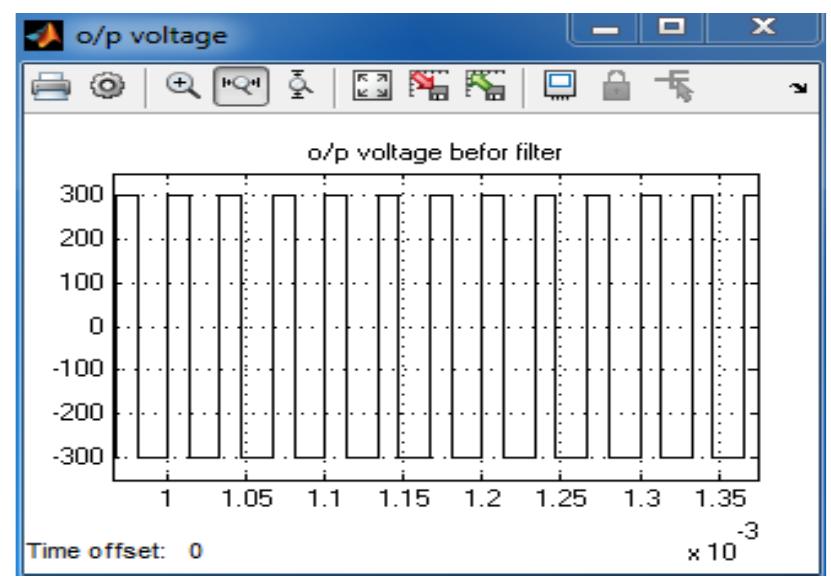
Task: Click the Autoscale axes icon
Action: pos(373,85)
